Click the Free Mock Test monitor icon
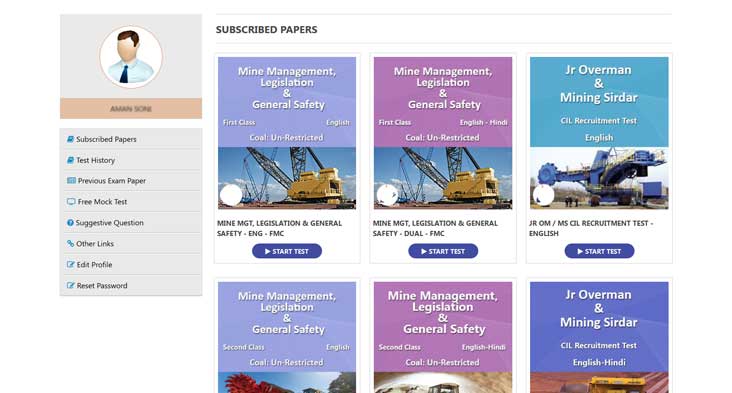The height and width of the screenshot is (393, 732). (x=71, y=202)
